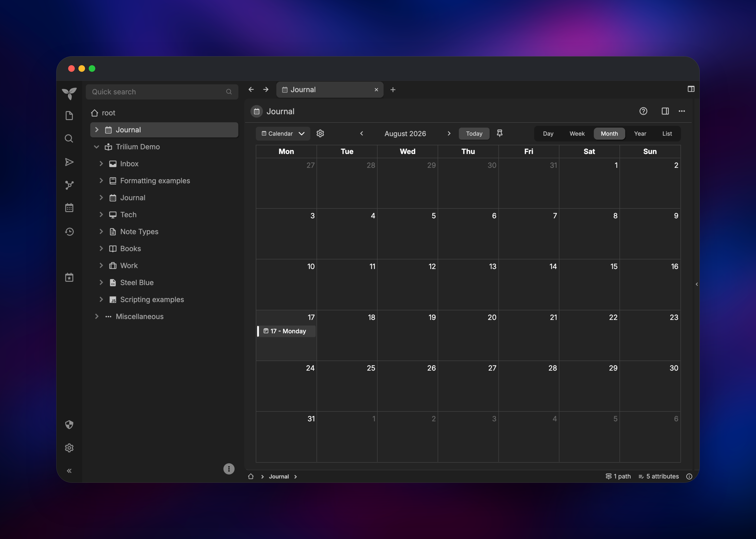Viewport: 756px width, 539px height.
Task: Create a new note from launcher icon
Action: 69,115
